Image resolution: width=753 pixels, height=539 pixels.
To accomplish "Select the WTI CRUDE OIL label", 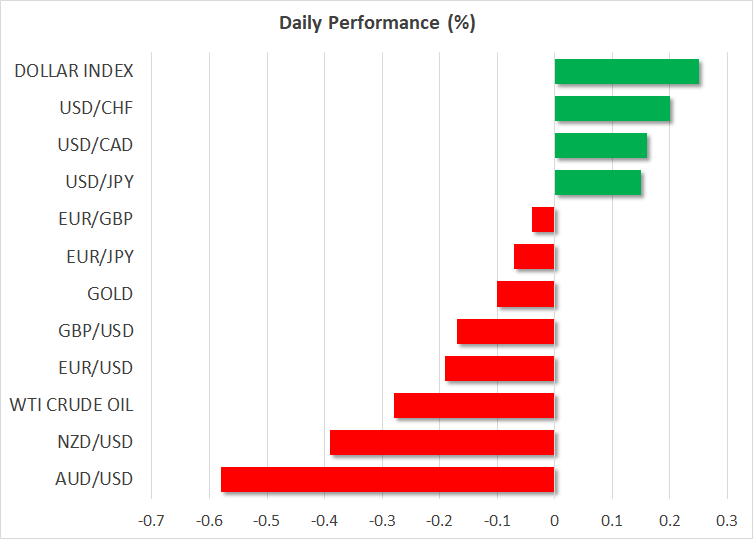I will pos(71,405).
